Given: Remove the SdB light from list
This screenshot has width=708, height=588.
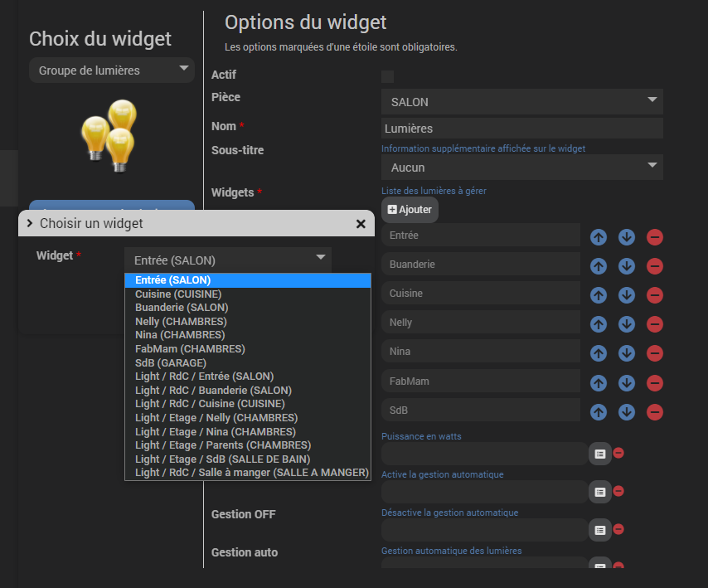Looking at the screenshot, I should click(x=655, y=411).
